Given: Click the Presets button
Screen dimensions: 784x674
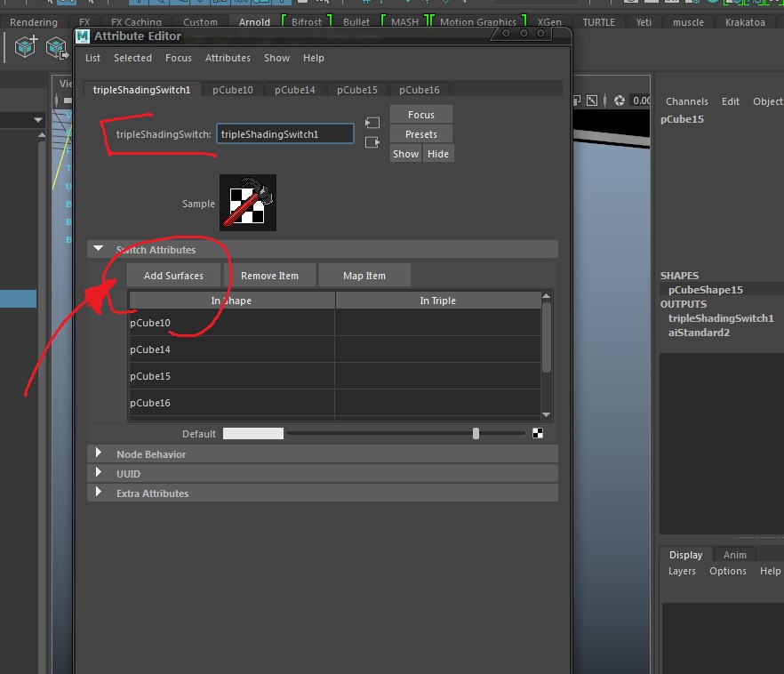Looking at the screenshot, I should tap(421, 134).
